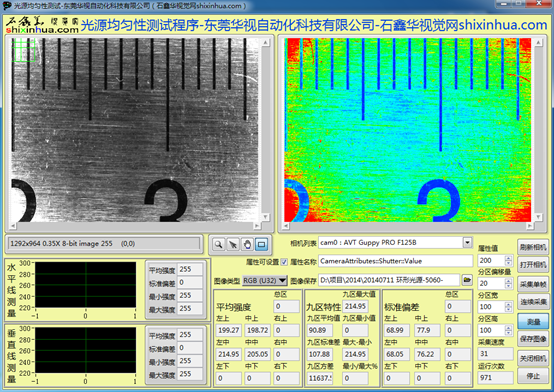Click the 保存图像 button

pyautogui.click(x=533, y=339)
